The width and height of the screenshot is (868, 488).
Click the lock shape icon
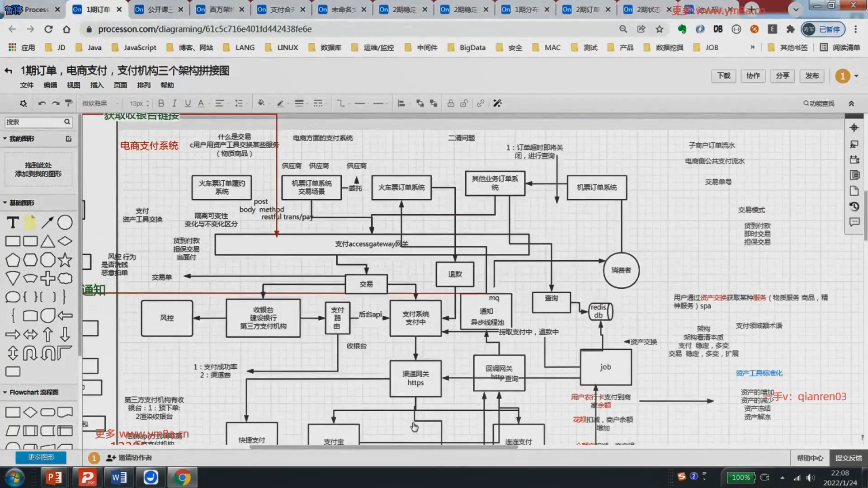450,103
